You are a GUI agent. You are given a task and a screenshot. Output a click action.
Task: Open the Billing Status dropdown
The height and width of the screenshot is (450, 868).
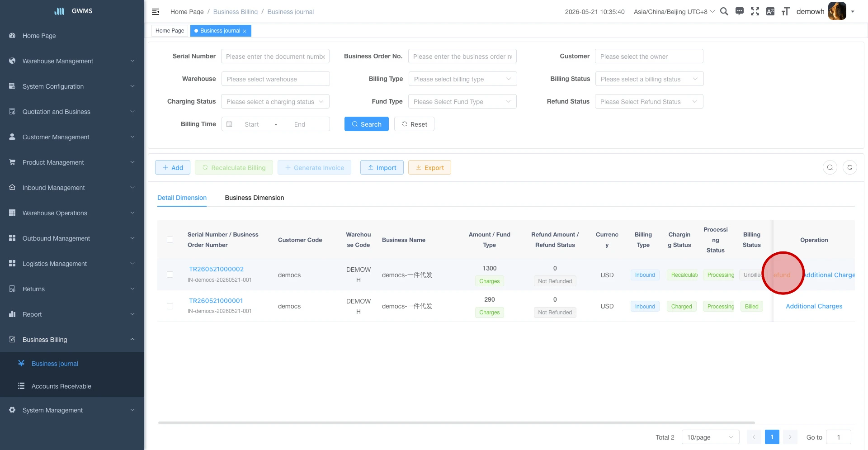pyautogui.click(x=649, y=79)
